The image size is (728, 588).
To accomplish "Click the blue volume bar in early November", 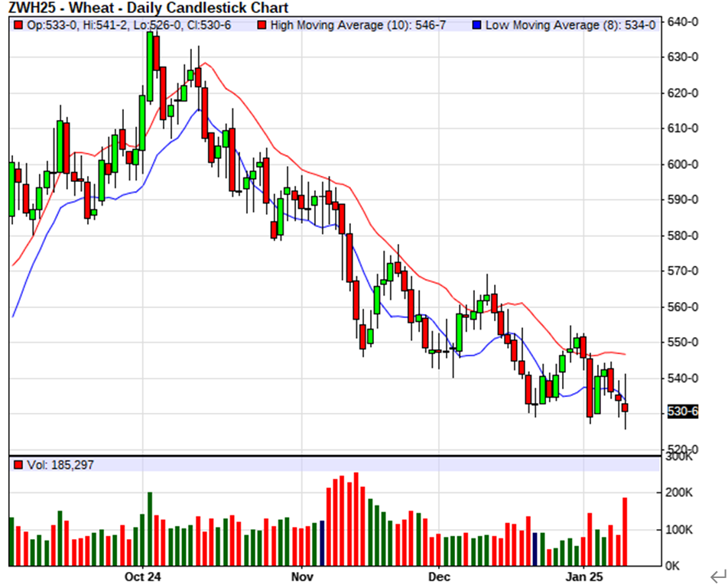I will 322,544.
